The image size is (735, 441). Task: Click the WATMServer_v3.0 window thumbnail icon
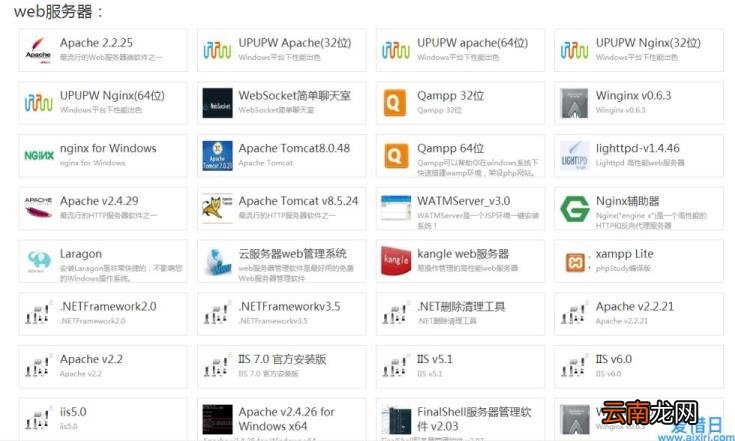point(396,208)
